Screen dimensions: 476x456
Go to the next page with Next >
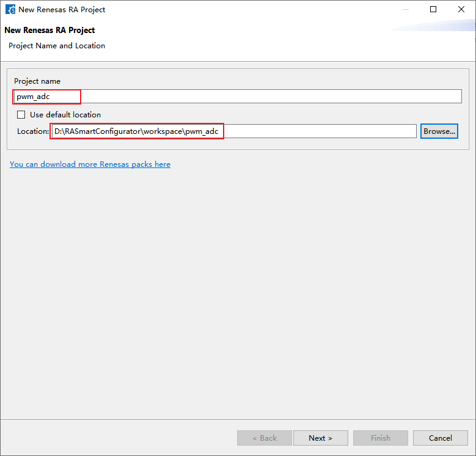pos(320,438)
